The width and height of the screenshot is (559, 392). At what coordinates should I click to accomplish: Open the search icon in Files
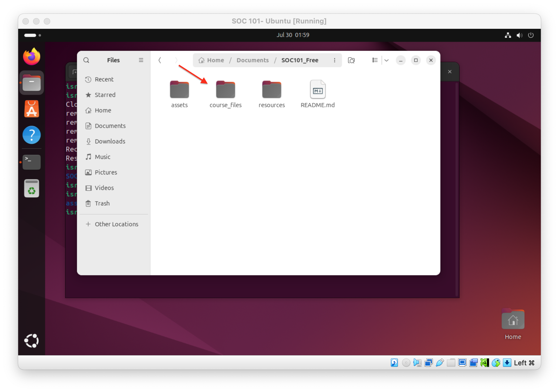(86, 60)
